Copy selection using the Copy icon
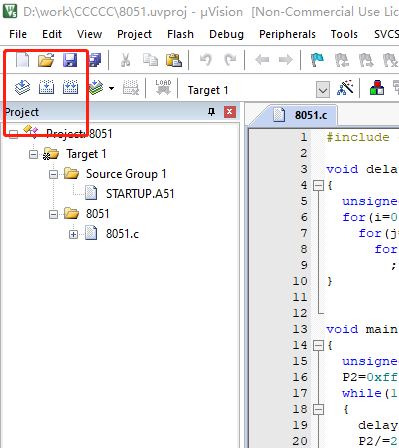This screenshot has width=399, height=448. 150,60
